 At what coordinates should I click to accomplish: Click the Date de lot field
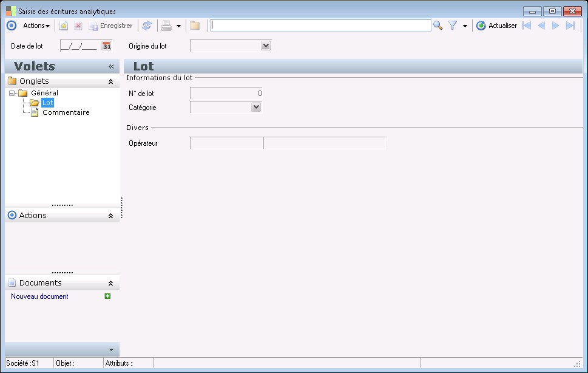click(x=80, y=46)
